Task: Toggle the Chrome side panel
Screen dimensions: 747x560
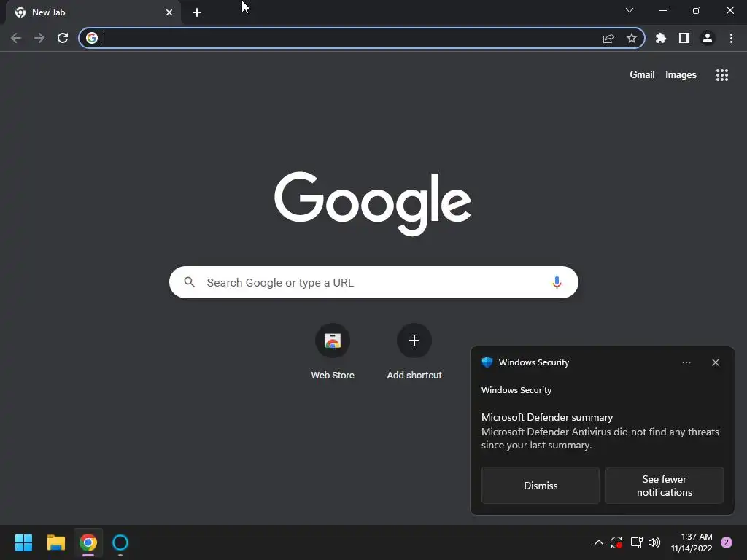Action: pyautogui.click(x=684, y=38)
